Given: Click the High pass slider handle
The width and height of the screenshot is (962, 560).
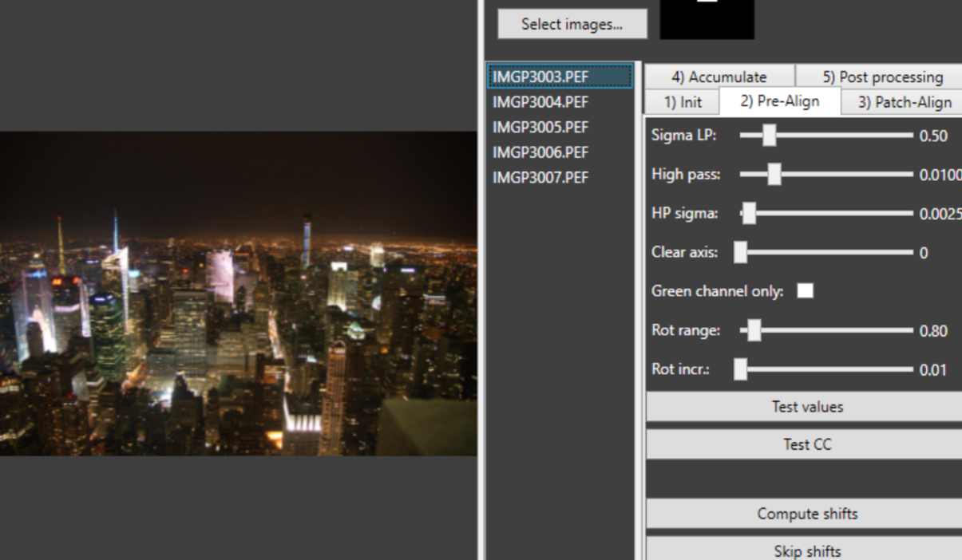Looking at the screenshot, I should [x=774, y=174].
